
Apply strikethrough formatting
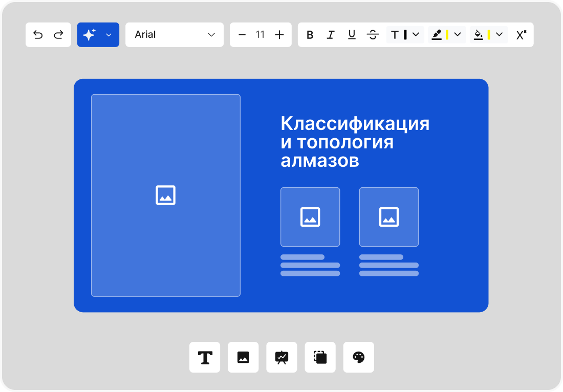[373, 35]
